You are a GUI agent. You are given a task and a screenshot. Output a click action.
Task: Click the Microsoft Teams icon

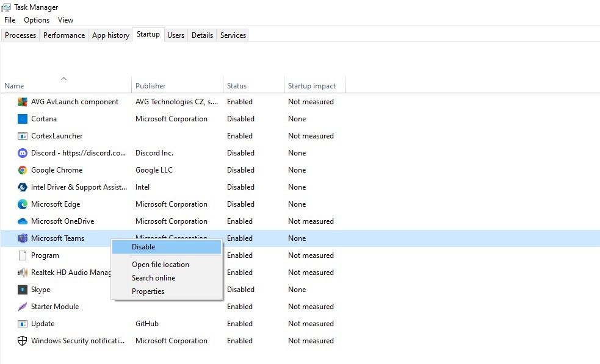tap(23, 238)
